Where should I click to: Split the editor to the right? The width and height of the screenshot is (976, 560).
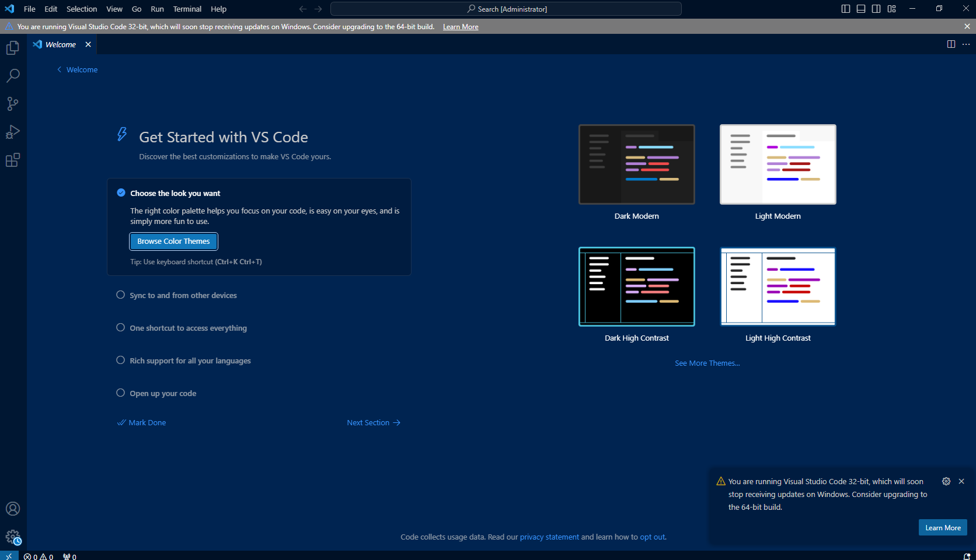pyautogui.click(x=951, y=44)
